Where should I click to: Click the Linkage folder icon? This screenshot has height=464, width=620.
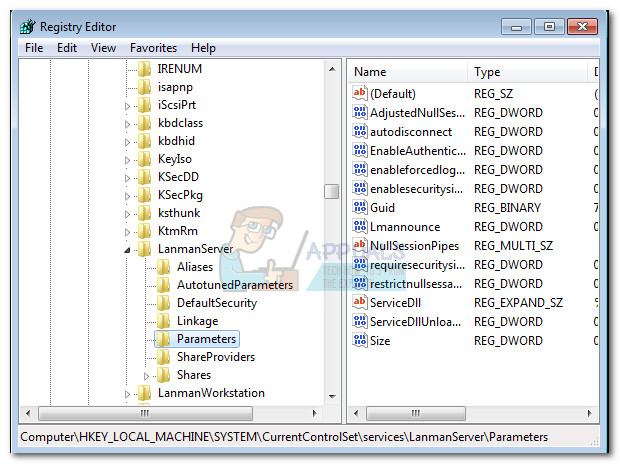click(x=164, y=321)
